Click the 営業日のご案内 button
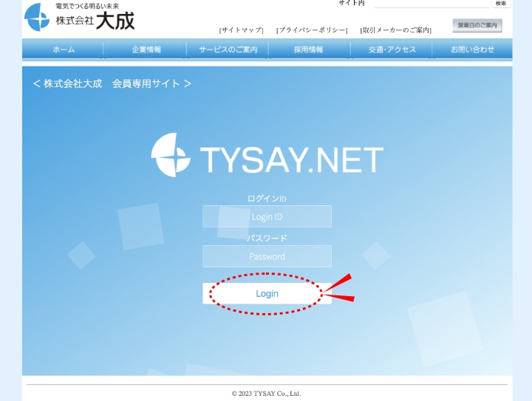532x401 pixels. click(x=477, y=25)
